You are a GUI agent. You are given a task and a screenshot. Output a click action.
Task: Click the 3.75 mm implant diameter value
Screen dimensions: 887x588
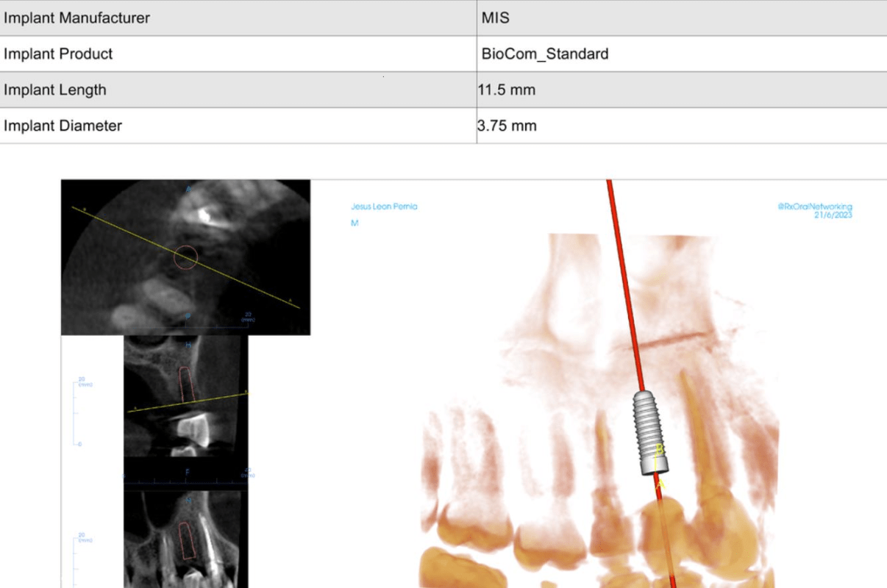(x=507, y=126)
